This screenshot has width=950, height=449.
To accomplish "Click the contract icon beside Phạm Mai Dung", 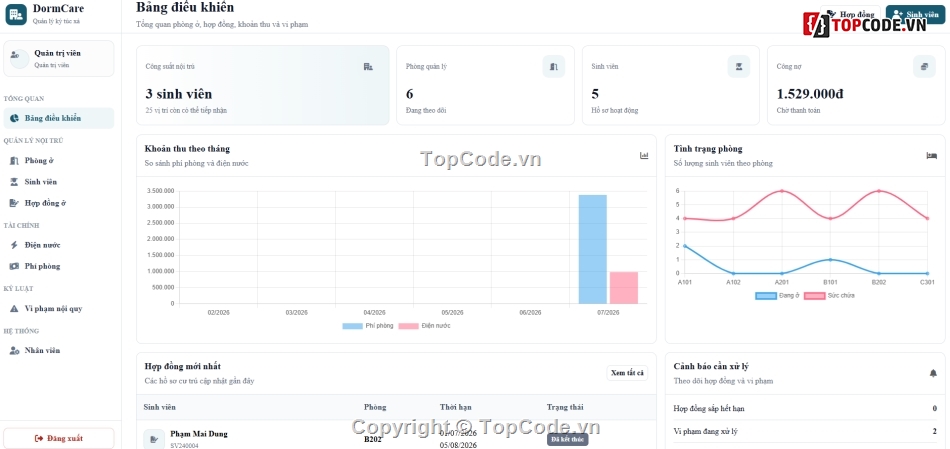I will pos(154,439).
